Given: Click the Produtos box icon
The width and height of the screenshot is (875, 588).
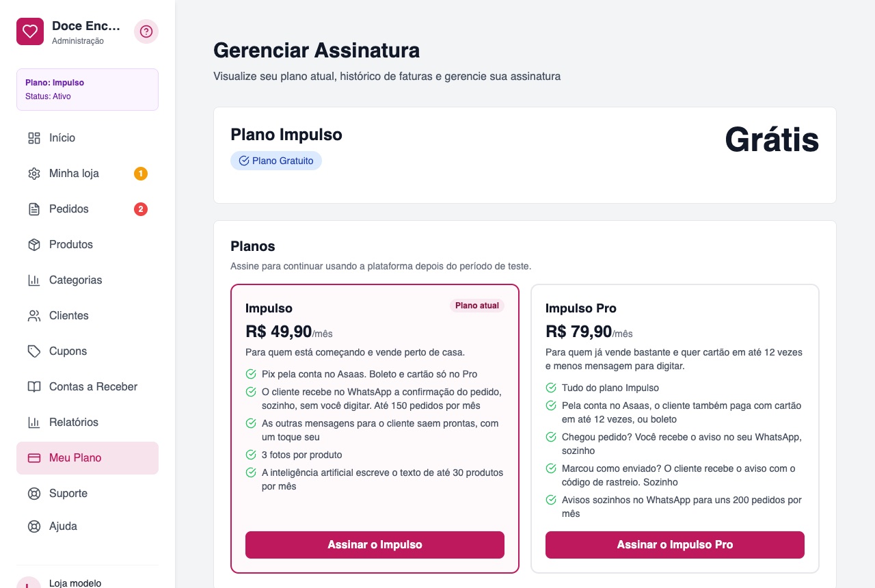Looking at the screenshot, I should [x=34, y=245].
